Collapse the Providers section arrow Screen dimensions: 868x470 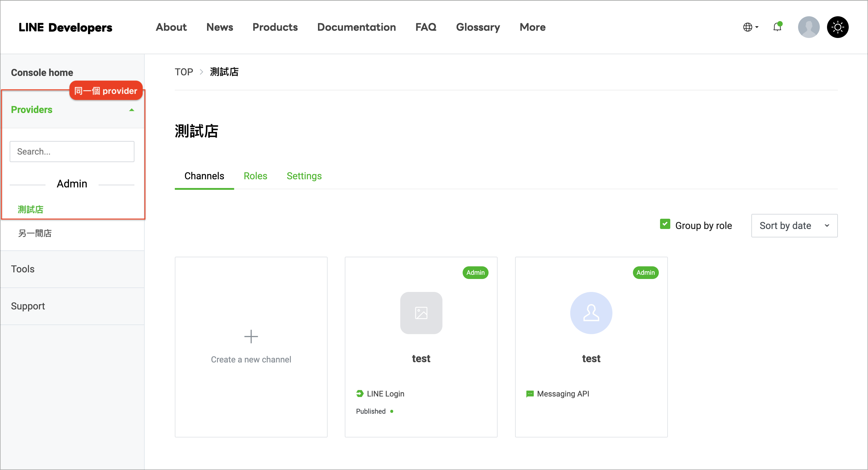(x=132, y=110)
